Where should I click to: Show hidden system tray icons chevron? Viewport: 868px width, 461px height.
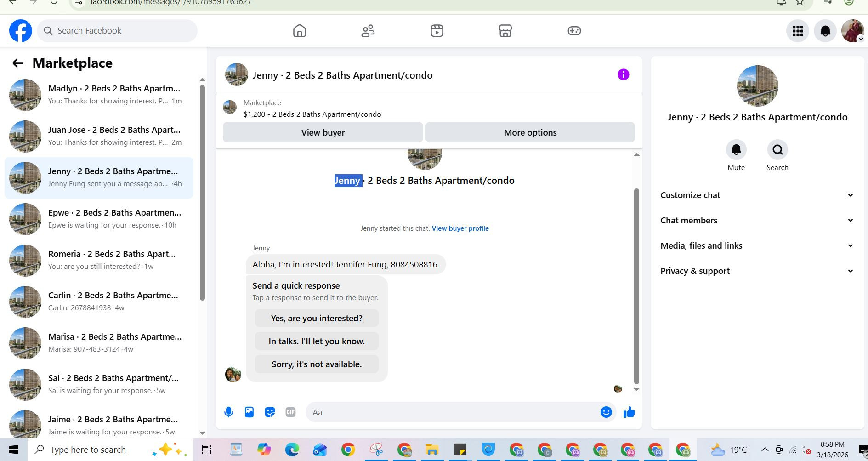pyautogui.click(x=765, y=450)
